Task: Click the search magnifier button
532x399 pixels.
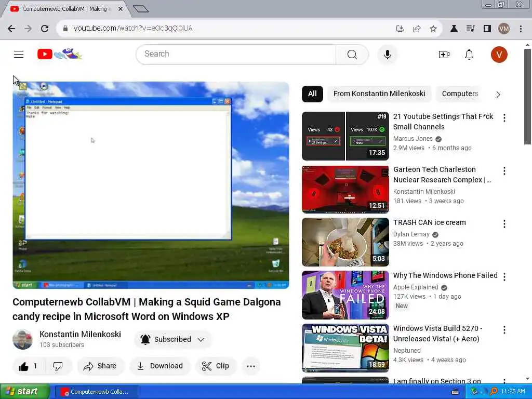Action: 352,54
